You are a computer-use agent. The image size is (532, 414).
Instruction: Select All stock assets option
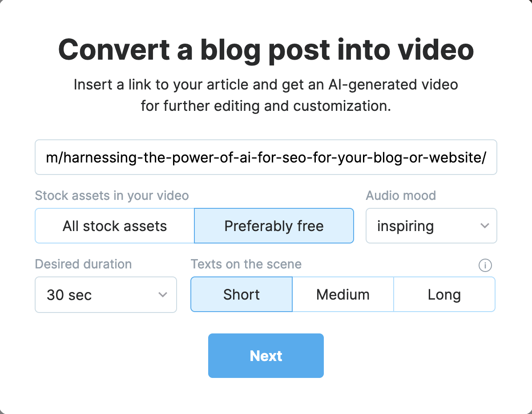pyautogui.click(x=115, y=226)
